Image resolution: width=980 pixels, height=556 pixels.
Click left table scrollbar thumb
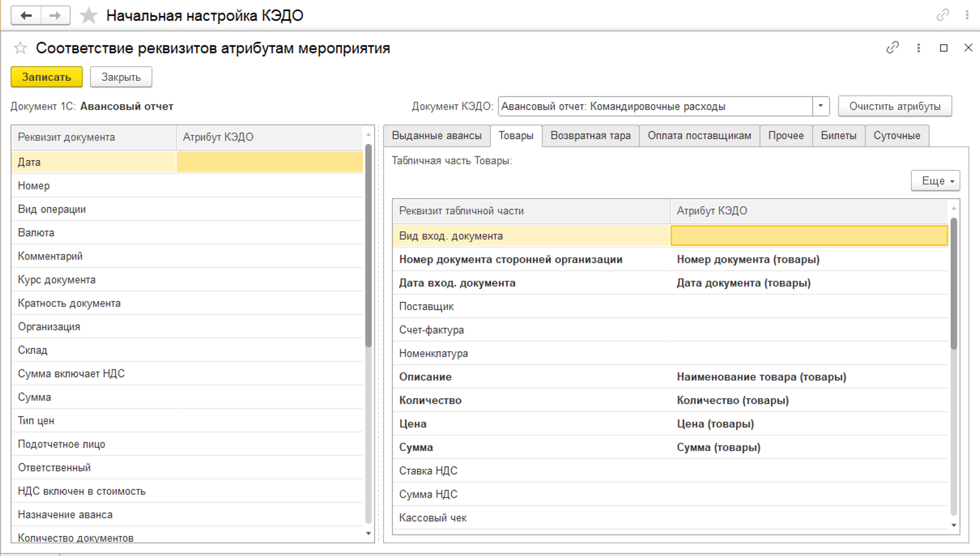(x=368, y=246)
